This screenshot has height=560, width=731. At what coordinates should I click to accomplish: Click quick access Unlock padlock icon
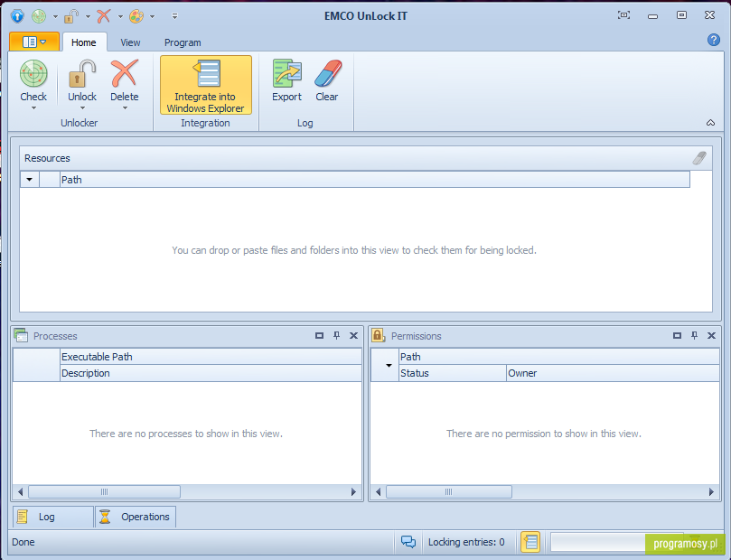tap(70, 16)
